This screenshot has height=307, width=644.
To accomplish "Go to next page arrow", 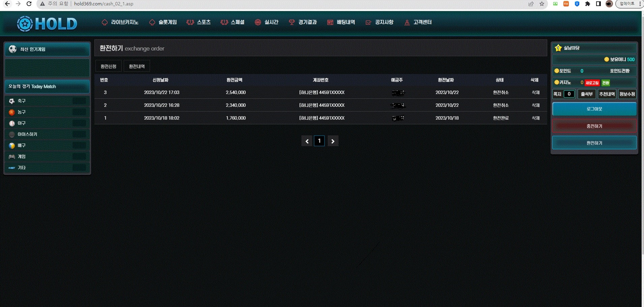I will click(x=333, y=141).
